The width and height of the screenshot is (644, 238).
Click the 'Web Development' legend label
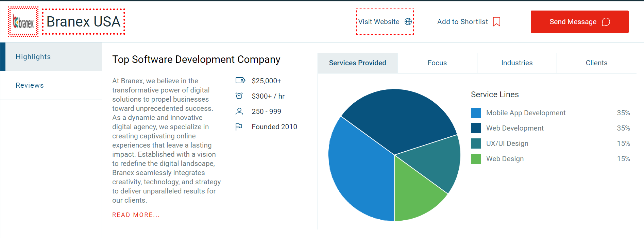coord(515,128)
